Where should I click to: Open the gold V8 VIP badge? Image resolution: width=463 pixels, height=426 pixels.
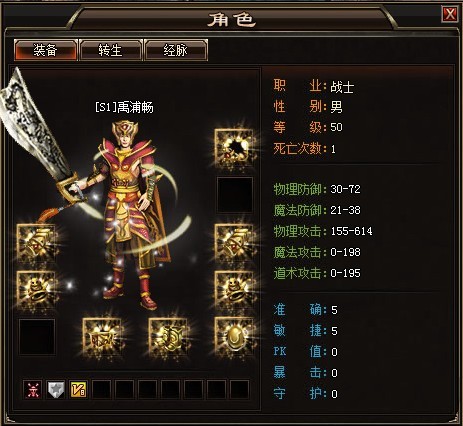(x=78, y=389)
